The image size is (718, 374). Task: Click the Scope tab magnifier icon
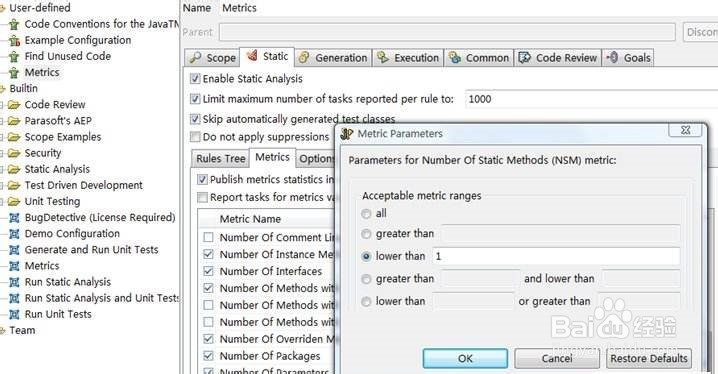pyautogui.click(x=196, y=58)
